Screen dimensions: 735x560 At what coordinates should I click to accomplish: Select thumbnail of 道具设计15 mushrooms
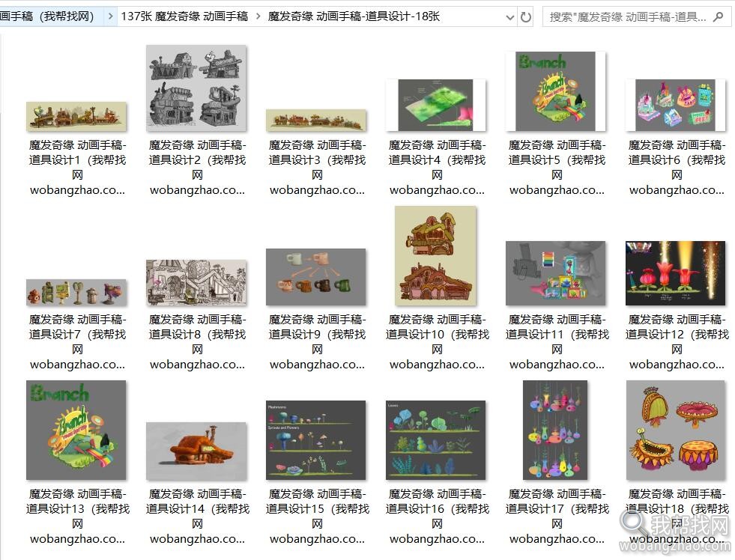tap(316, 440)
